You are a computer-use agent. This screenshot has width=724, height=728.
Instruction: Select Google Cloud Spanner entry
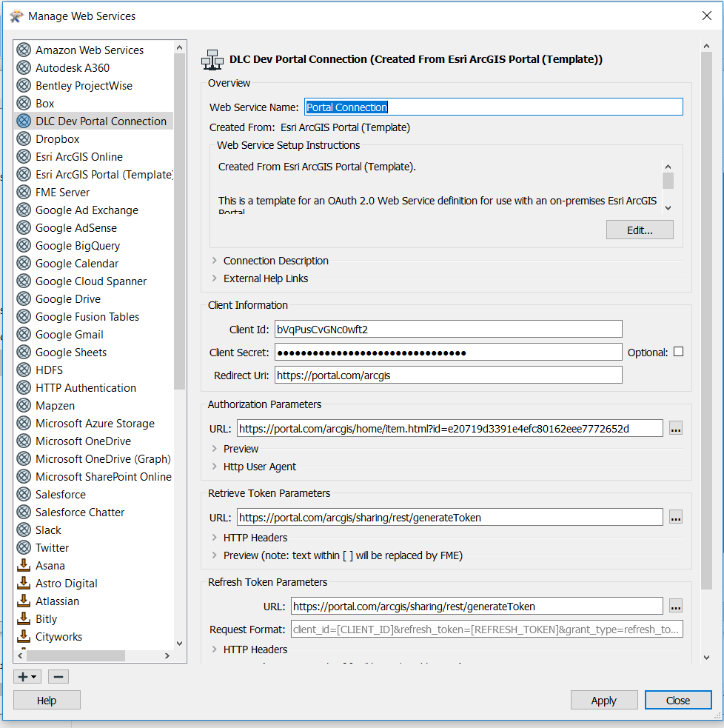tap(91, 281)
